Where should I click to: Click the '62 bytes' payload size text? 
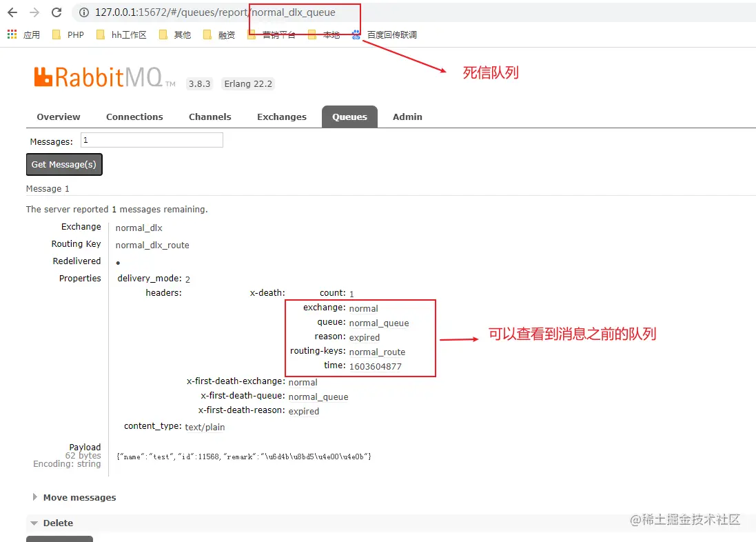(x=83, y=456)
